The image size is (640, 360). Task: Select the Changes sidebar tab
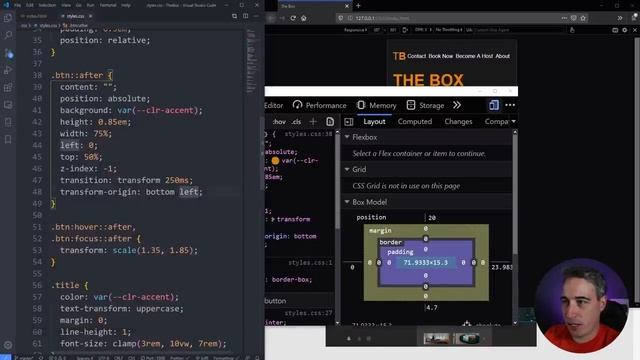[x=458, y=122]
